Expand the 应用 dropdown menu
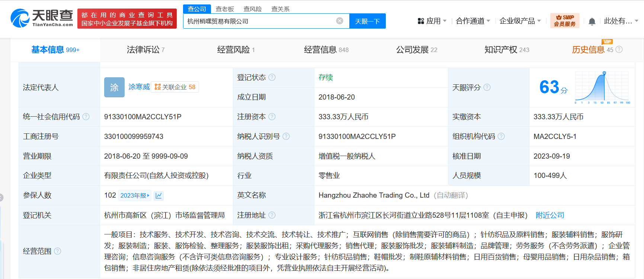Viewport: 644px width, 279px height. pos(432,21)
